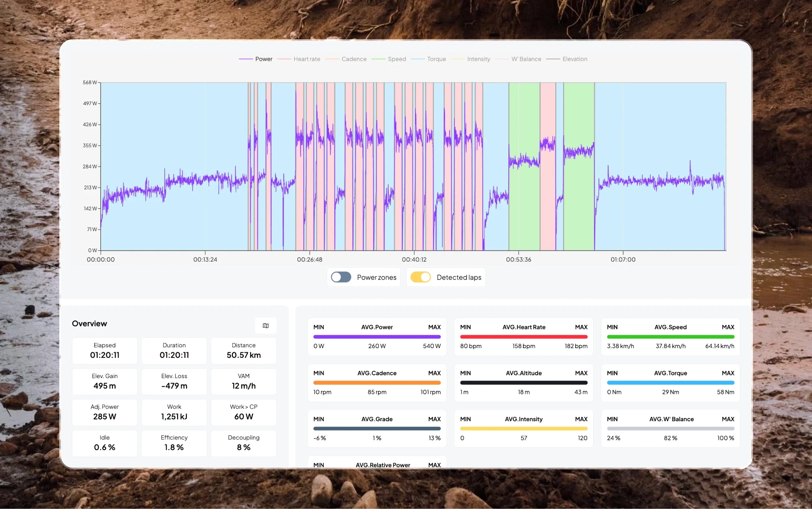This screenshot has width=812, height=509.
Task: Disable the Detected laps toggle
Action: (421, 277)
